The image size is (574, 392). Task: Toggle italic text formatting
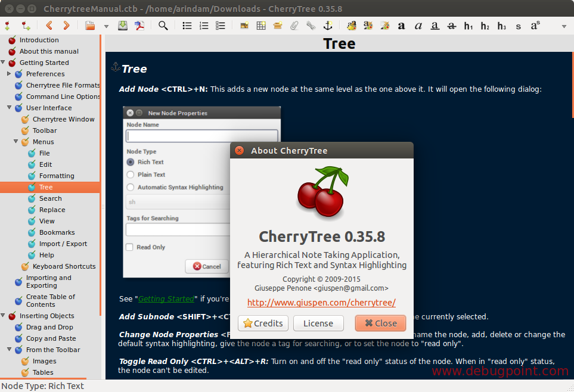(x=418, y=26)
